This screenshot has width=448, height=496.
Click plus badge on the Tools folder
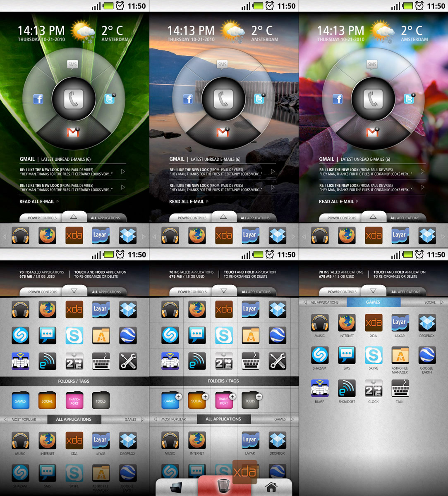point(259,397)
